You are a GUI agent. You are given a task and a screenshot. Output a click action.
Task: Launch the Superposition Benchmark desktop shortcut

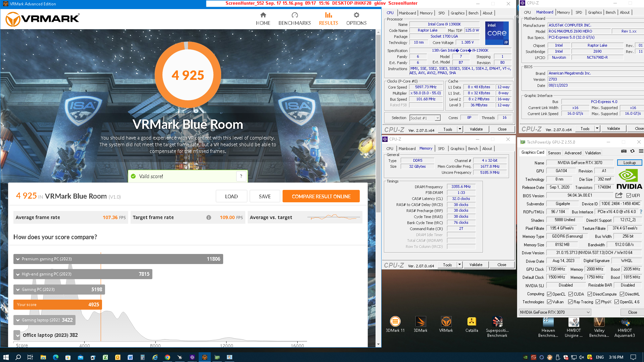tap(497, 327)
